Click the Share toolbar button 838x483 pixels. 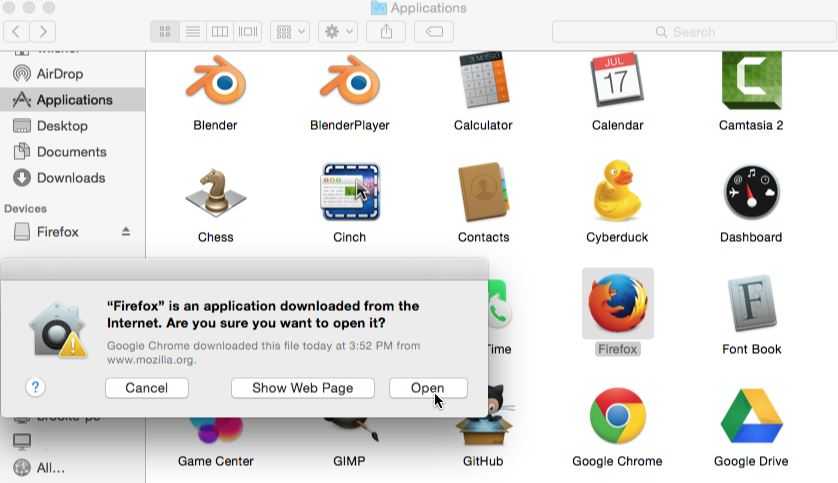386,32
